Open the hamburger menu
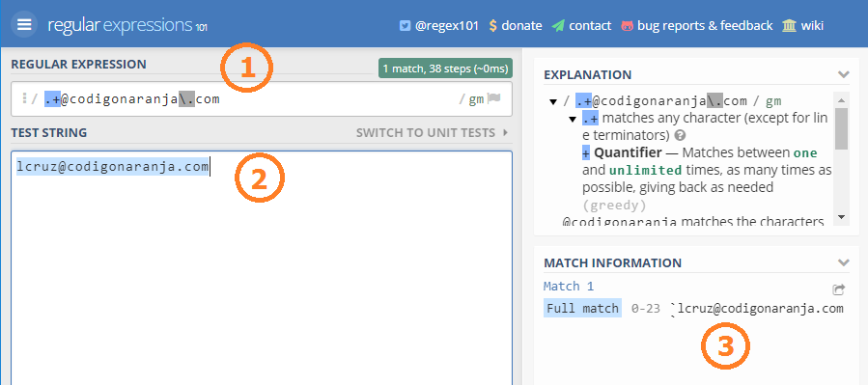Viewport: 868px width, 385px height. tap(24, 25)
